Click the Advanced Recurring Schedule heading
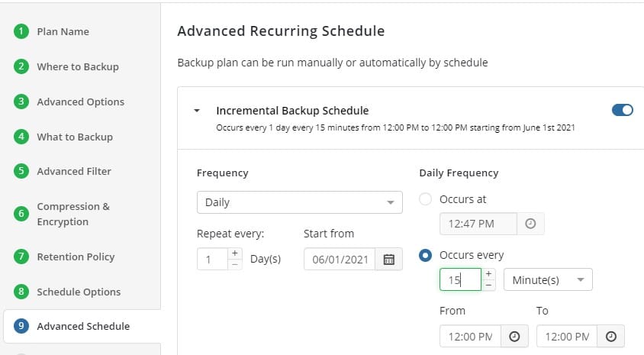The height and width of the screenshot is (355, 644). coord(281,31)
